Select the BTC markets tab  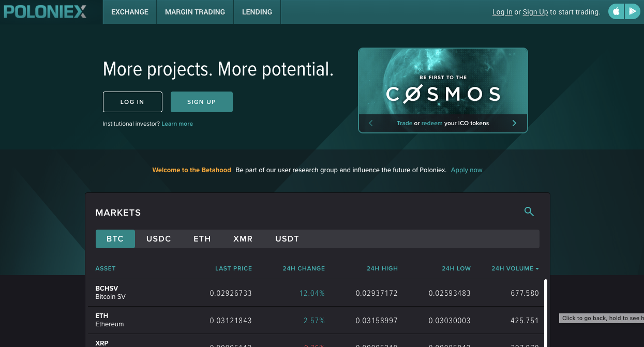pyautogui.click(x=115, y=239)
